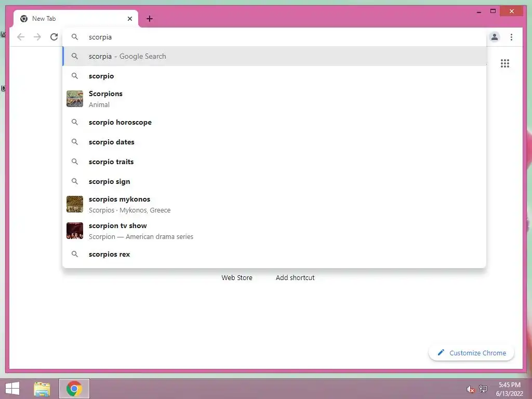Choose the scorpia - Google Search suggestion

pos(275,56)
